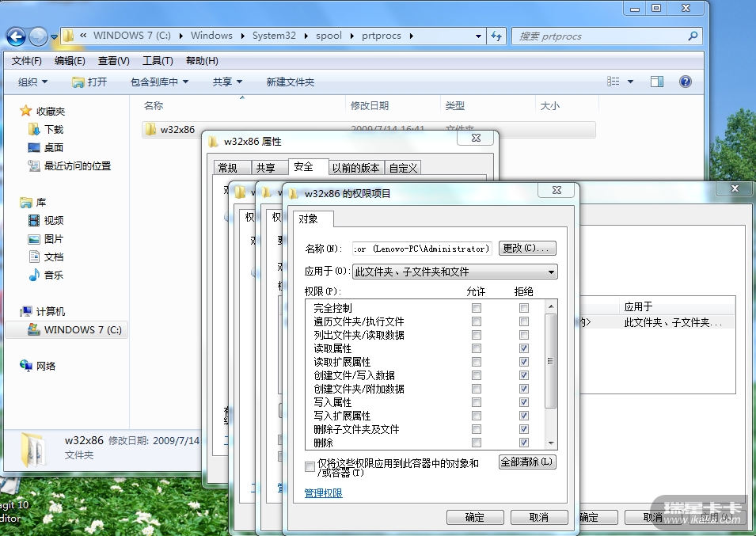Open the Desktop (桌面) shortcut in sidebar
756x536 pixels.
[34, 147]
